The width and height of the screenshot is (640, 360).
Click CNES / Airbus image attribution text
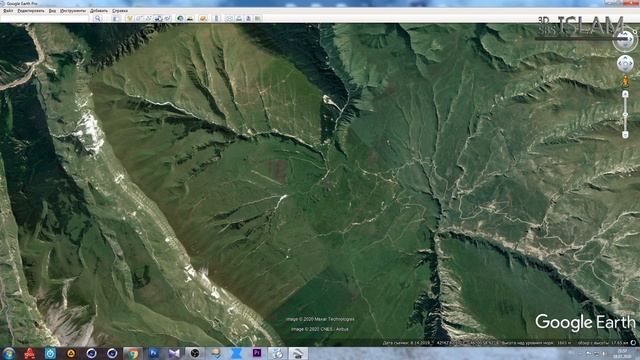pyautogui.click(x=320, y=329)
